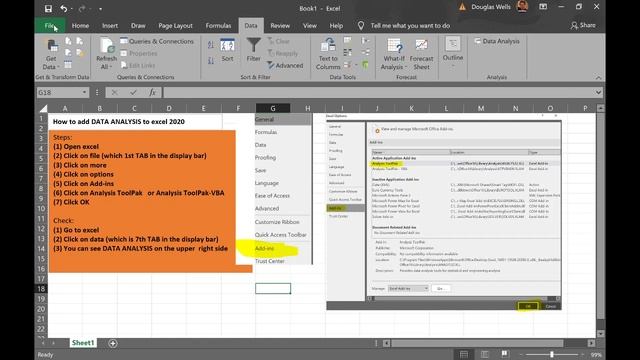The image size is (640, 360).
Task: Switch to the Page Layout tab
Action: point(176,26)
